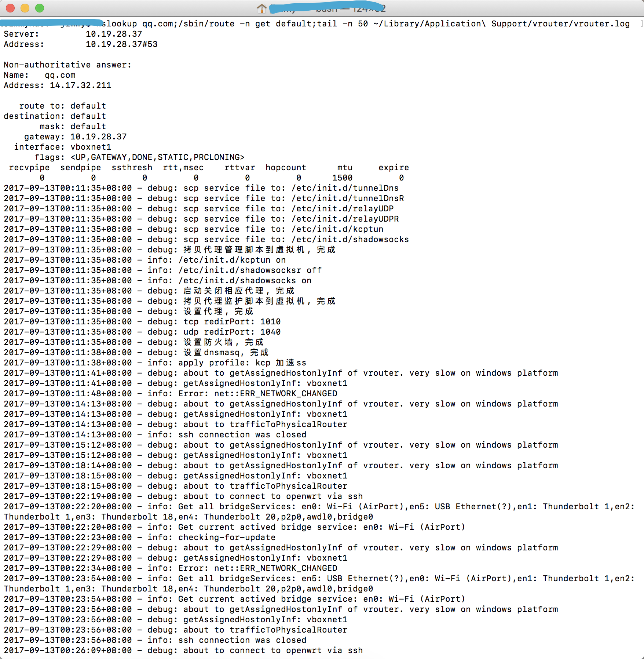Click the 00:18:15 'trafficToPhysicalRouter' line
Viewport: 644px width, 659px height.
point(176,486)
